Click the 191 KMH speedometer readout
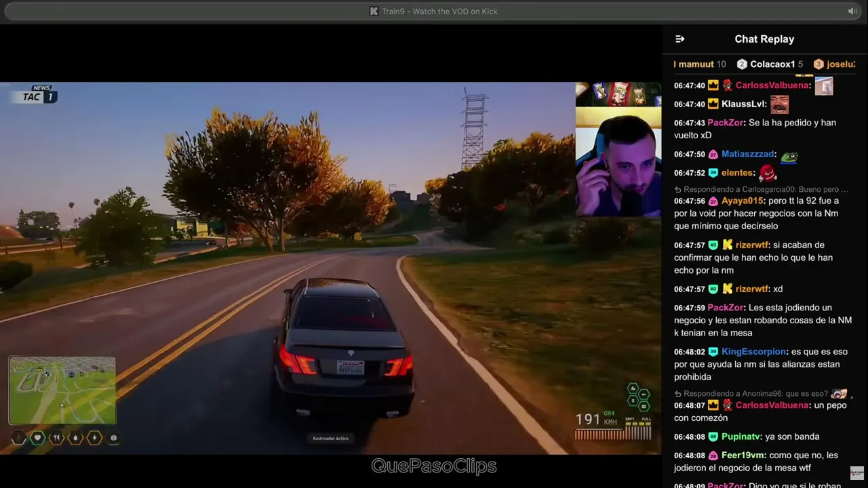The image size is (868, 488). coord(596,420)
